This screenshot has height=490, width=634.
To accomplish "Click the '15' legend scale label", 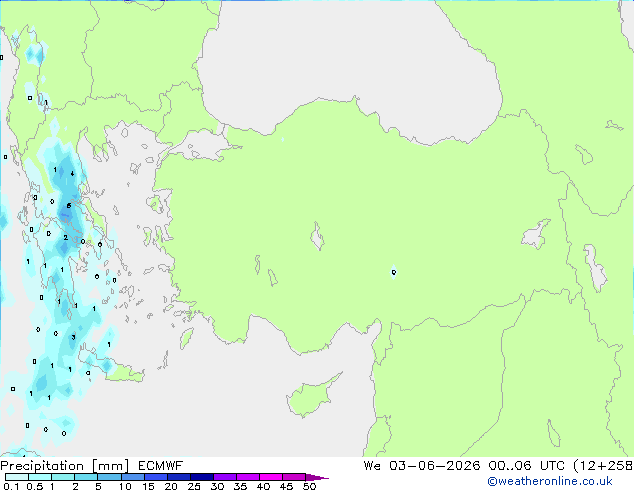I will click(148, 486).
